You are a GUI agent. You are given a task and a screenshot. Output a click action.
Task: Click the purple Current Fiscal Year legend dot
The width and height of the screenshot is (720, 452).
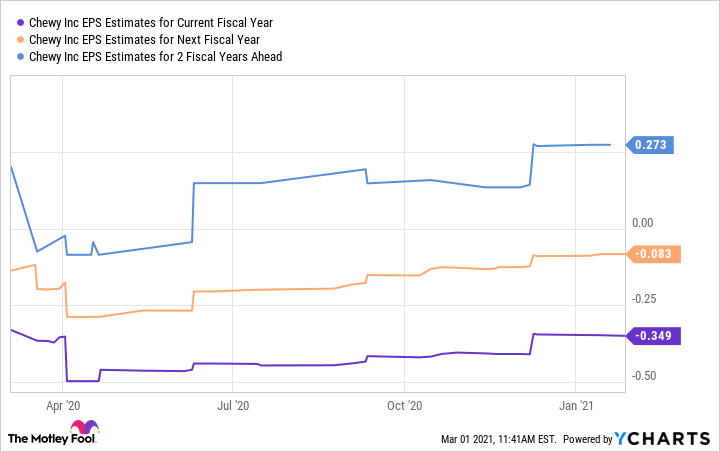click(x=22, y=21)
